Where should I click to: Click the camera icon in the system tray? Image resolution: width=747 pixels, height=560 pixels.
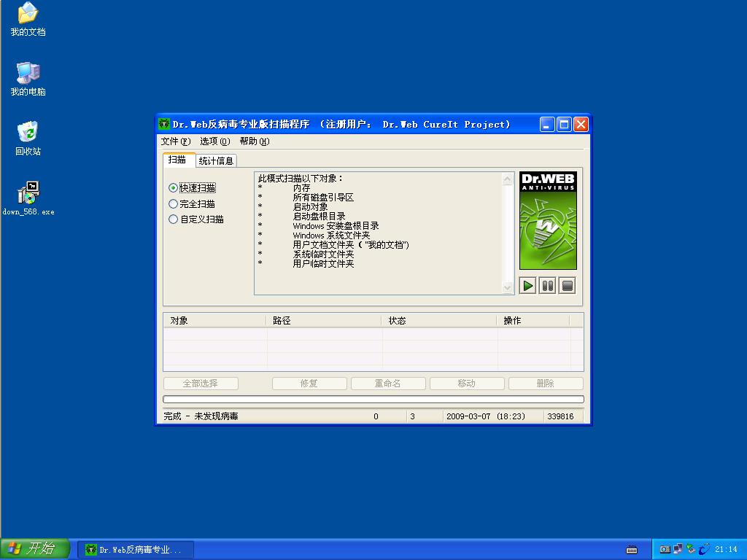[665, 550]
